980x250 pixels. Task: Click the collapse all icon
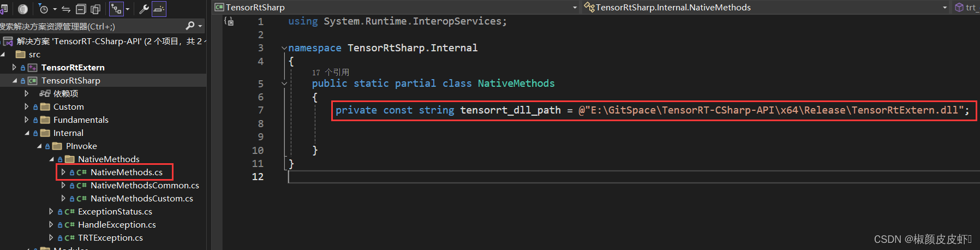click(x=81, y=9)
